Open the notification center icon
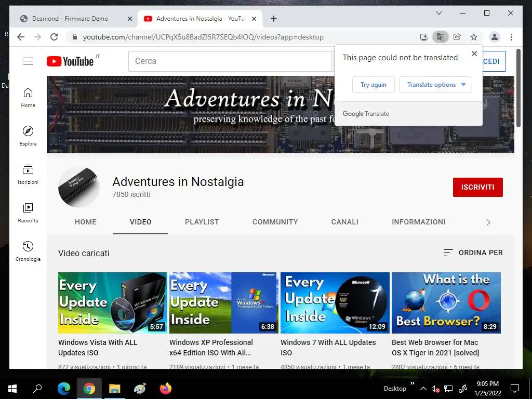Image resolution: width=532 pixels, height=399 pixels. pyautogui.click(x=515, y=389)
